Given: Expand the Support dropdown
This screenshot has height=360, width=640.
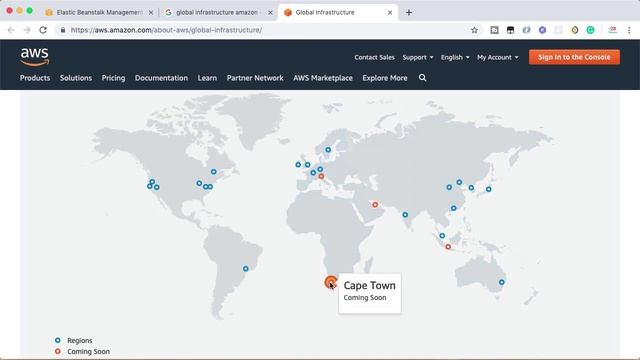Looking at the screenshot, I should (418, 57).
